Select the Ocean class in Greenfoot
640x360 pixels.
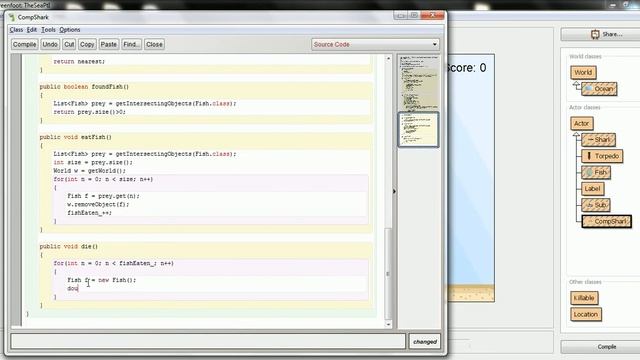point(599,89)
